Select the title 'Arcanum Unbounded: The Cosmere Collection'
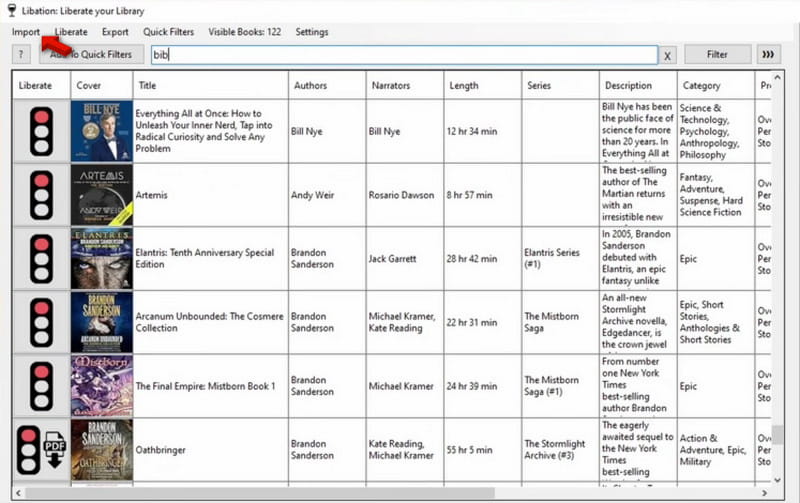 coord(210,322)
